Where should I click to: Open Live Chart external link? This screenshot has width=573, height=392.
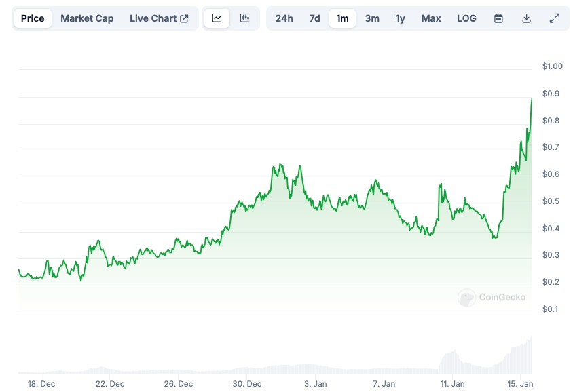pyautogui.click(x=159, y=18)
